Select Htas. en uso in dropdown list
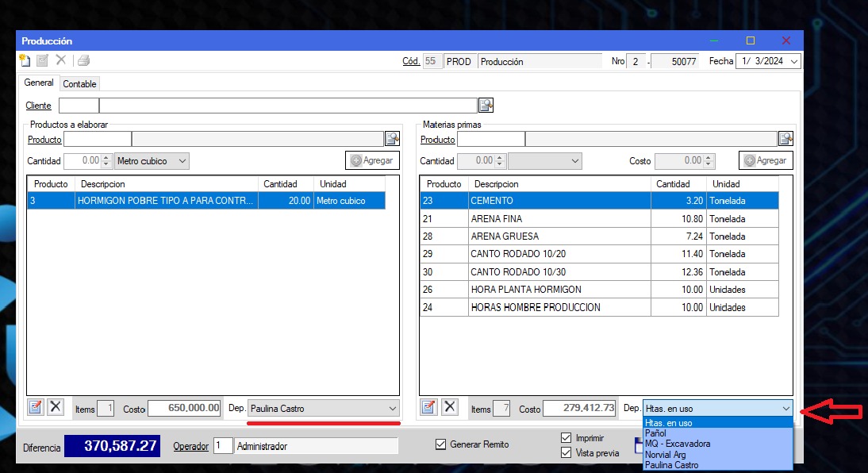This screenshot has width=868, height=473. point(718,422)
